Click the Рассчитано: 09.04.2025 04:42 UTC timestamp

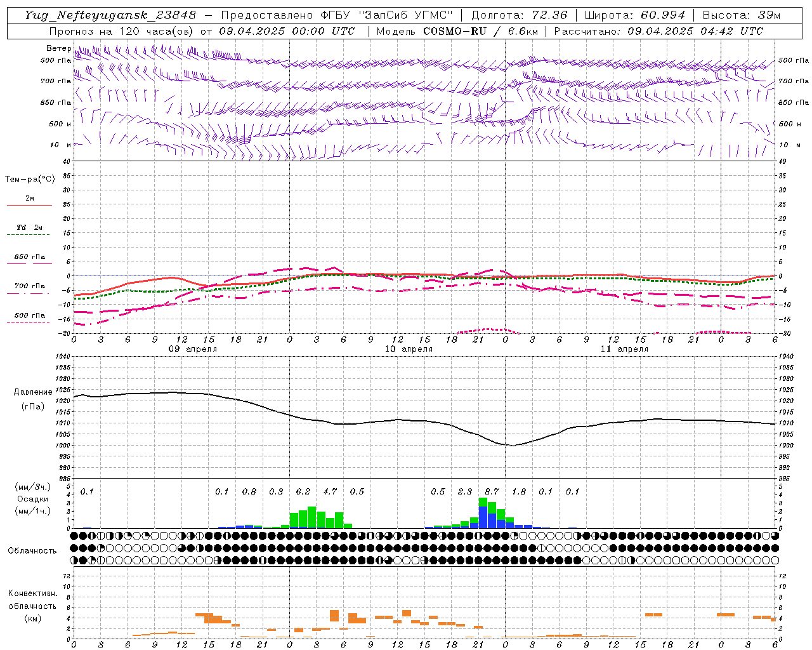[658, 31]
